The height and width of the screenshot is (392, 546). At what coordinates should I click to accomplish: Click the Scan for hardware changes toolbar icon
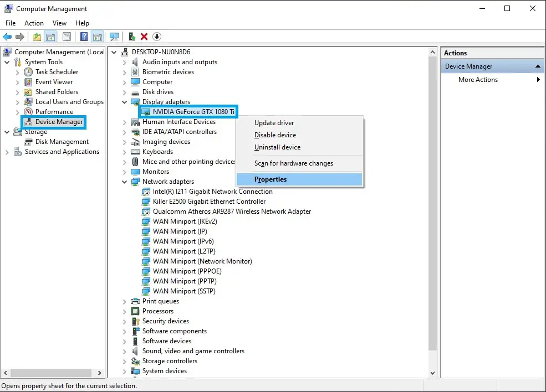point(114,37)
